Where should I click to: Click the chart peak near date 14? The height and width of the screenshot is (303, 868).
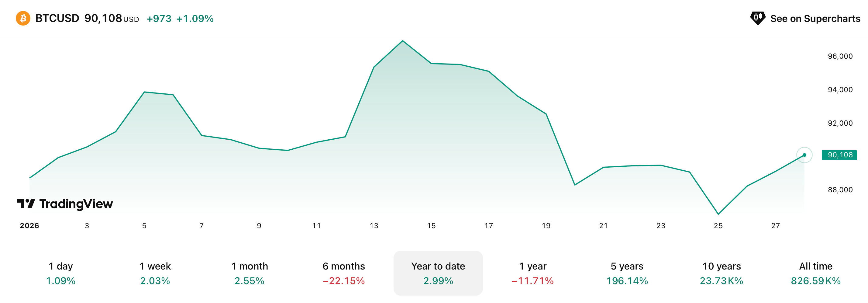pyautogui.click(x=403, y=41)
